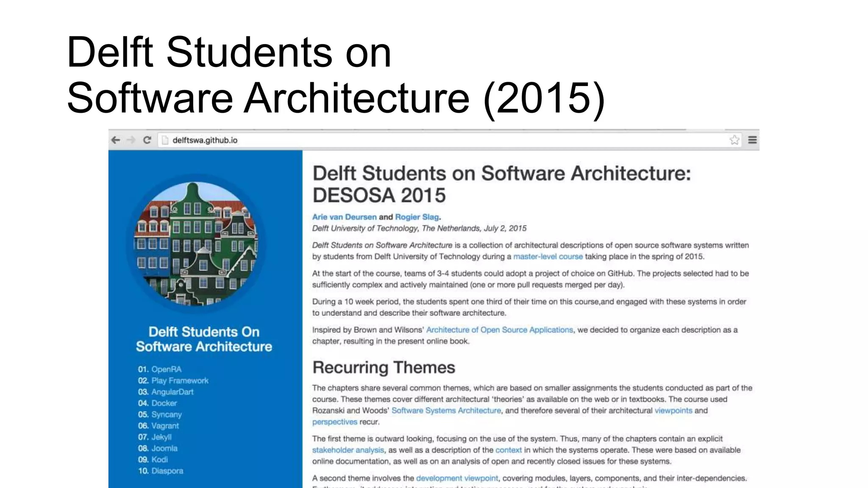Follow the Rogier Slag author link

click(x=417, y=217)
